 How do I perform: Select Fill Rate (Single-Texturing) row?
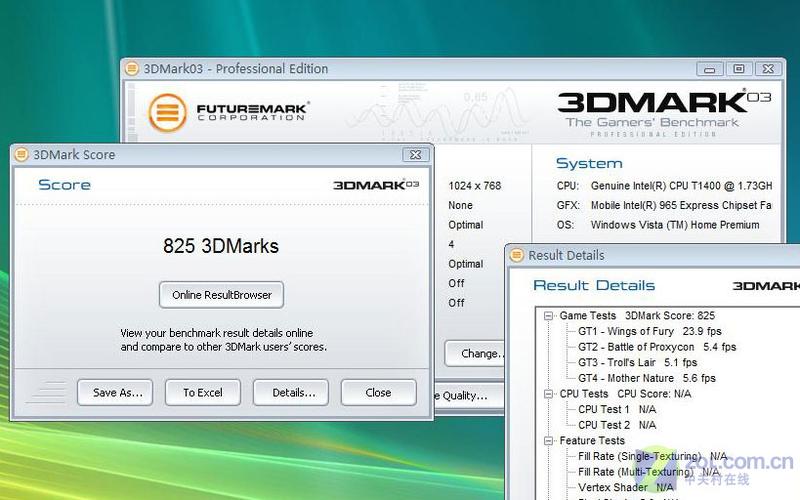[652, 456]
